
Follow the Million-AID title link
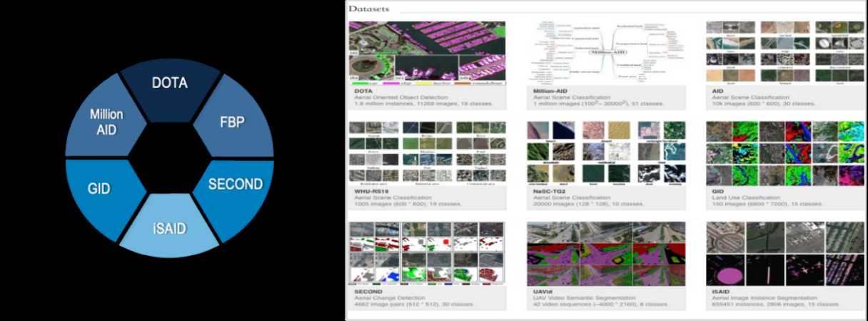pos(547,91)
